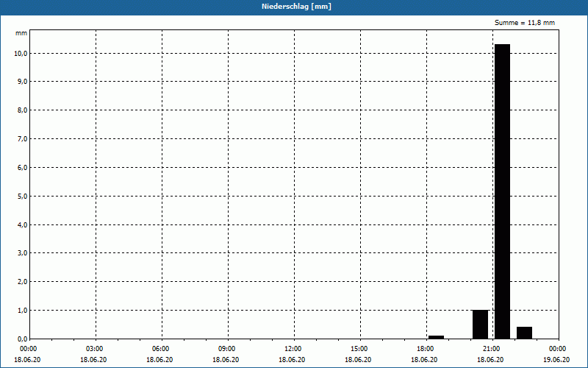
Task: Click the 09:00 time axis label
Action: (227, 349)
